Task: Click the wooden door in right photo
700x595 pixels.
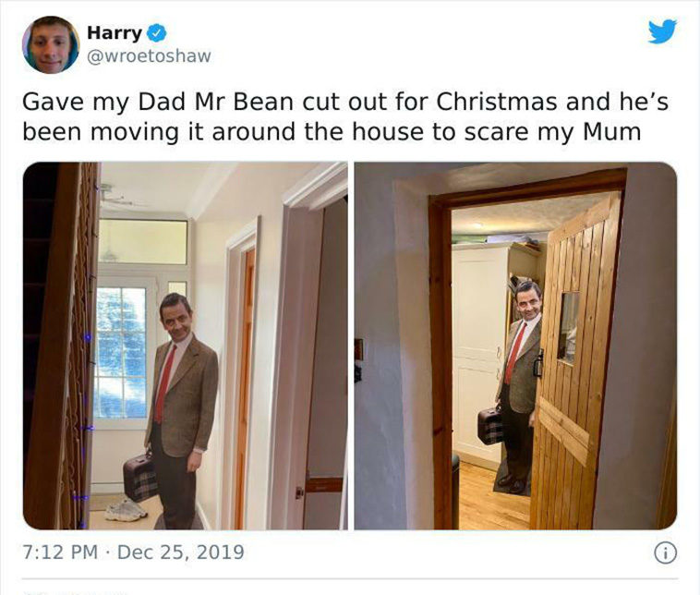Action: (x=575, y=362)
